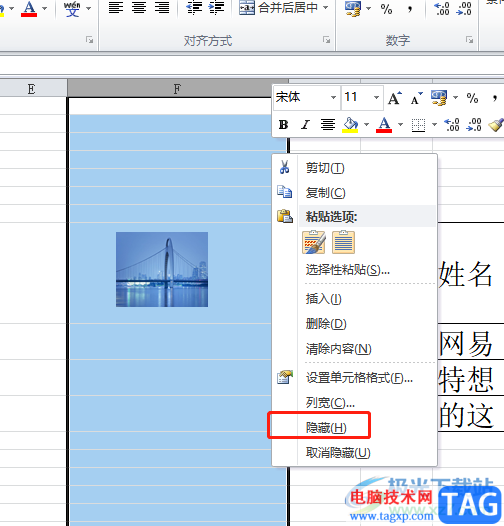Click borders icon in mini toolbar

pos(418,125)
